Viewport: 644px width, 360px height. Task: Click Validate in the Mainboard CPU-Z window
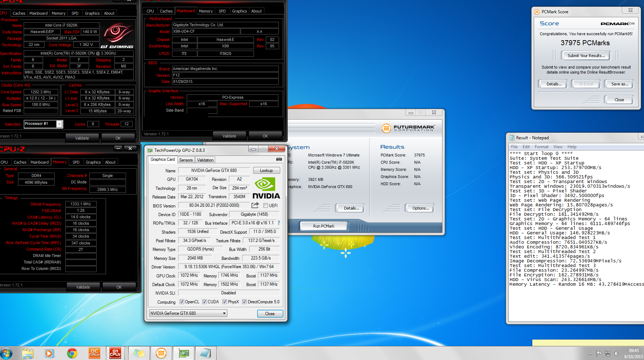pos(229,136)
